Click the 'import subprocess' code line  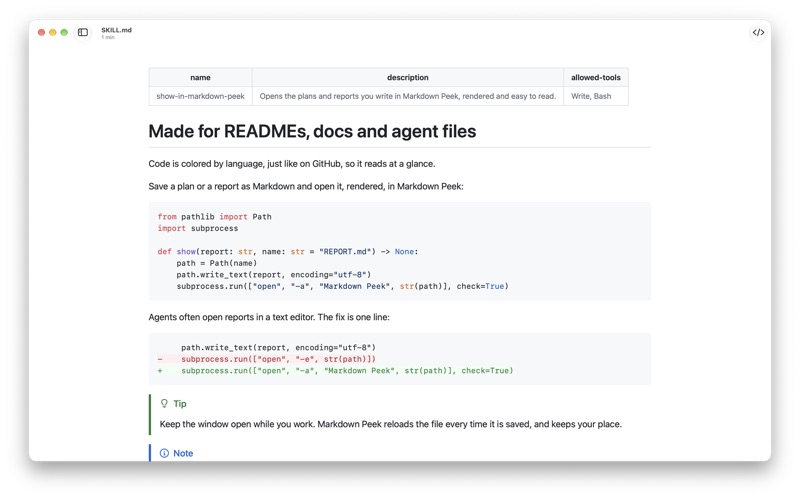pyautogui.click(x=198, y=228)
